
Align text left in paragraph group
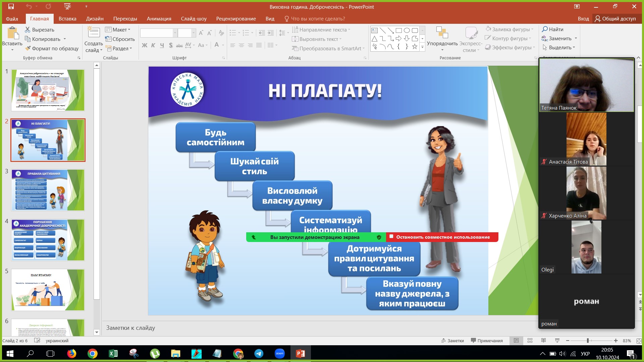232,45
